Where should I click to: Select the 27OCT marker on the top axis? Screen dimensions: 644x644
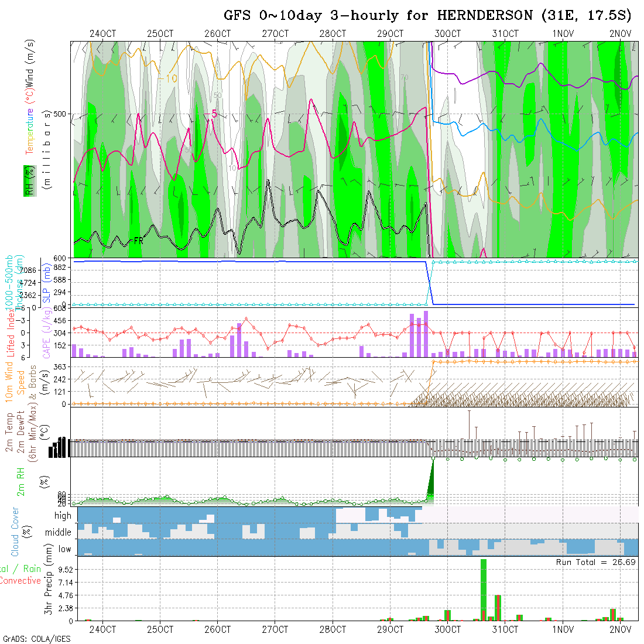(x=275, y=34)
